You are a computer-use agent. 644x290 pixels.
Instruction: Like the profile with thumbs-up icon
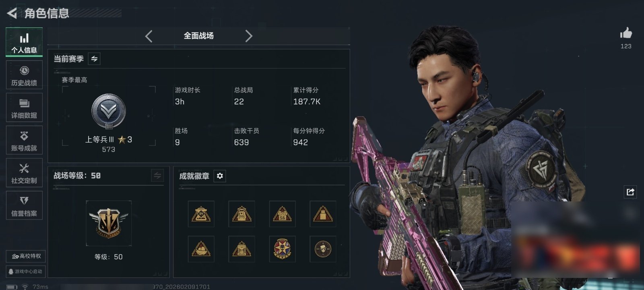tap(626, 33)
